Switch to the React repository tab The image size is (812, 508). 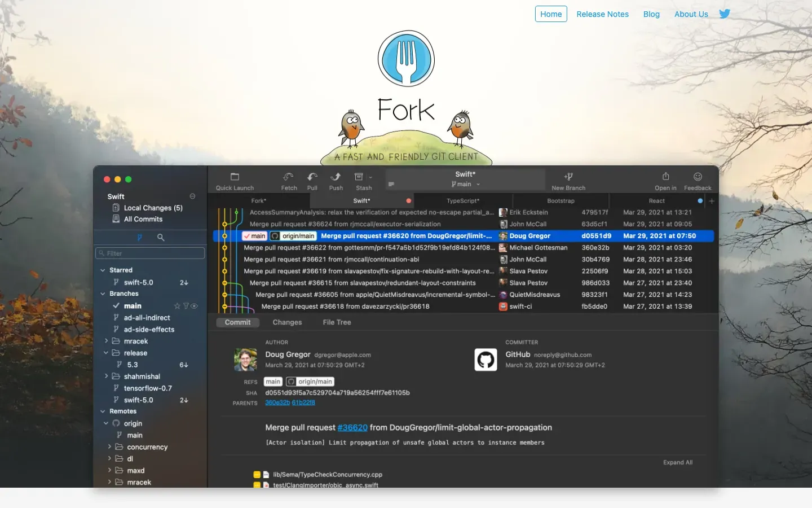click(x=656, y=201)
